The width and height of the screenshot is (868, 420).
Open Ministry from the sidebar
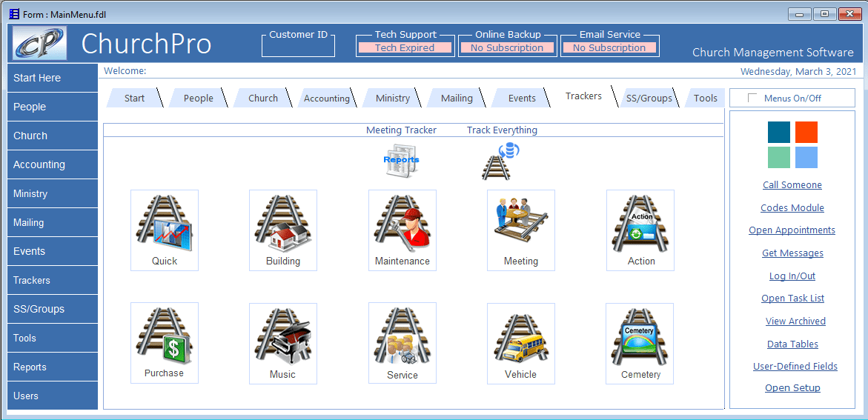coord(53,193)
